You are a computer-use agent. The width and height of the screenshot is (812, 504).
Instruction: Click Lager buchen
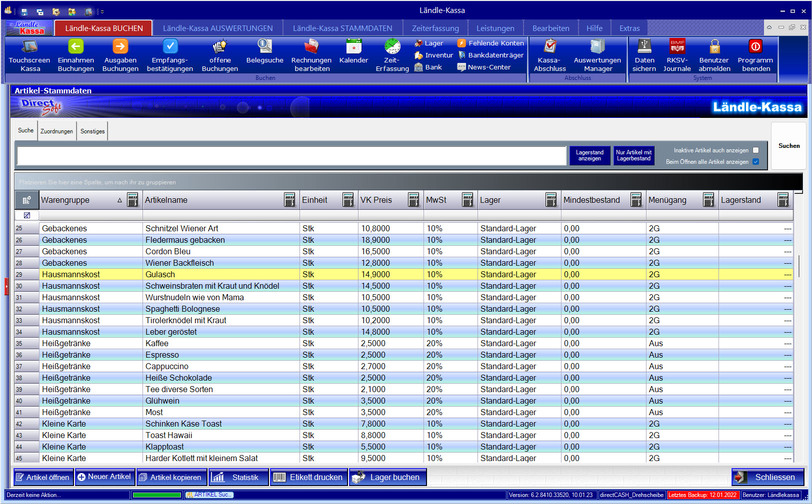[x=388, y=478]
